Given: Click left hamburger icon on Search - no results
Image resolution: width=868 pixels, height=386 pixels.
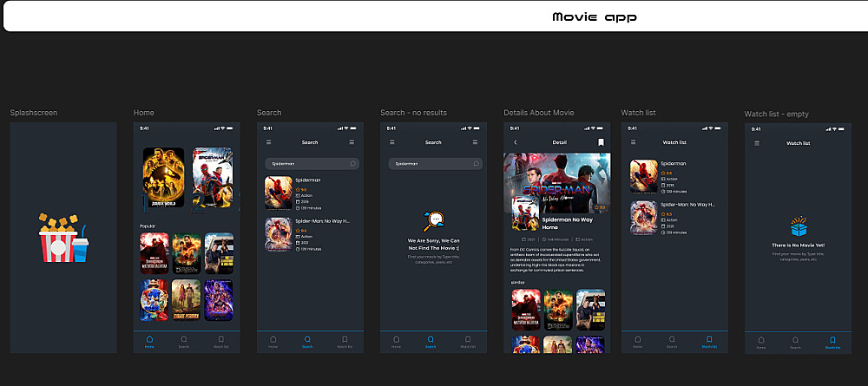Looking at the screenshot, I should point(392,142).
